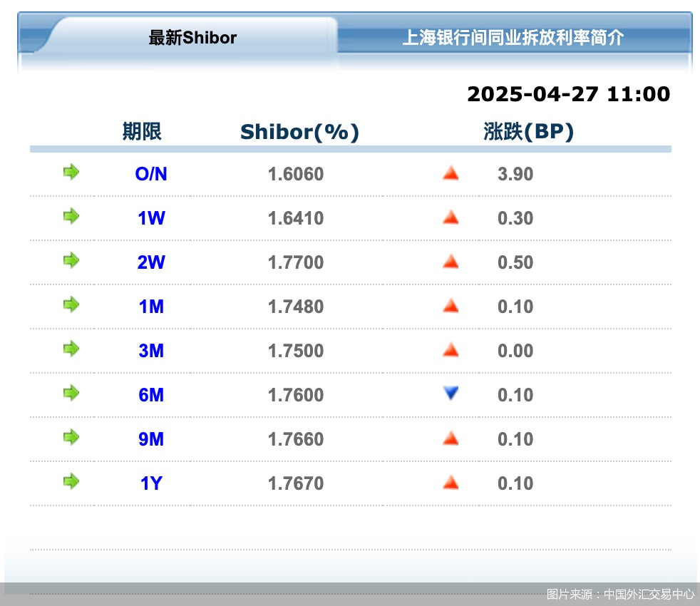Select the 6M rate value 1.7600
700x606 pixels.
[x=296, y=395]
